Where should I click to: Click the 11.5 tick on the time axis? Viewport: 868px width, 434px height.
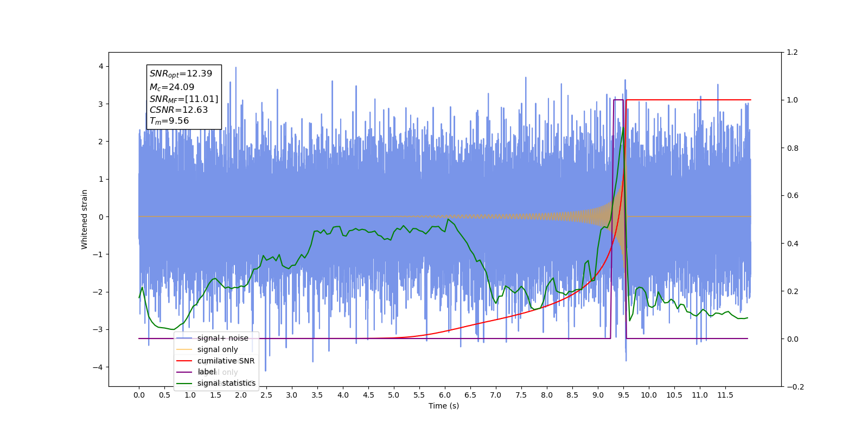pyautogui.click(x=725, y=395)
